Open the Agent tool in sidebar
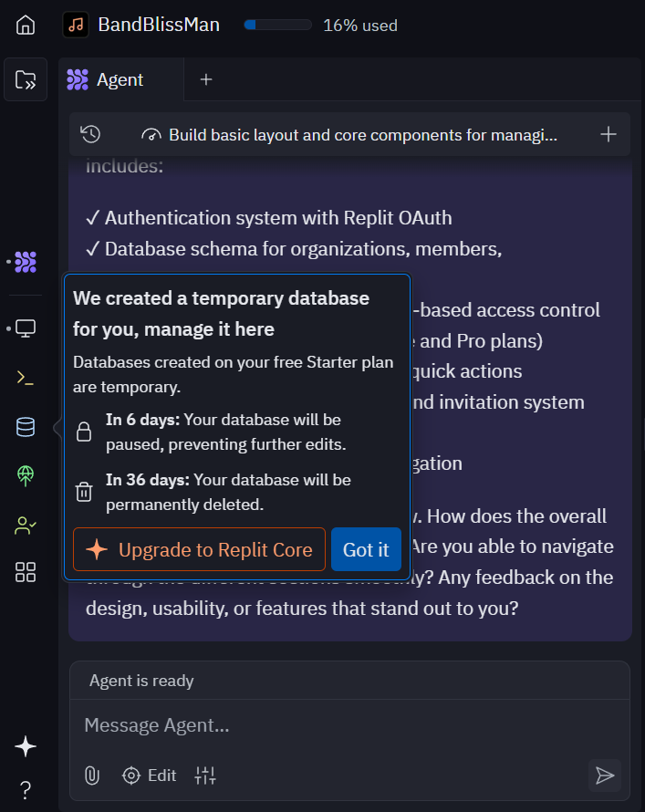This screenshot has height=812, width=645. click(x=26, y=262)
